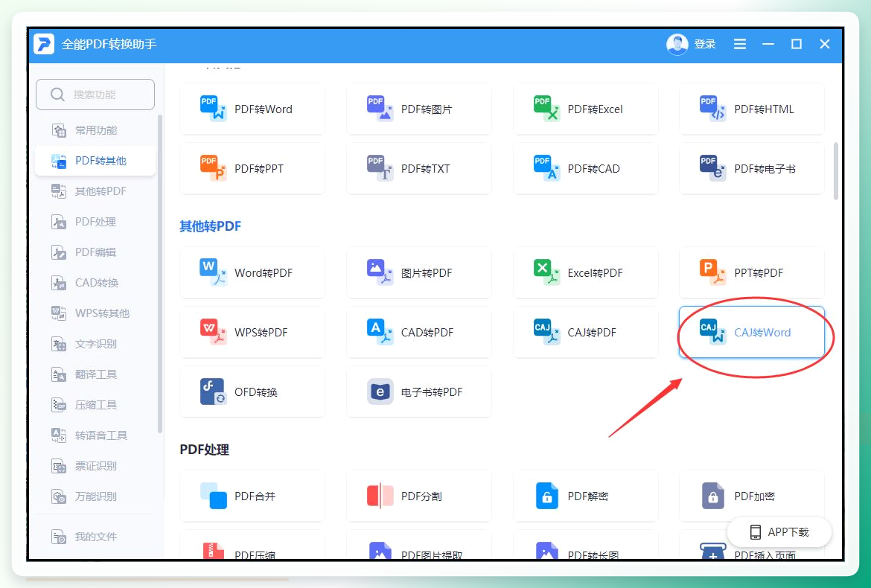This screenshot has height=588, width=871.
Task: Click the PDF处理 section heading
Action: [205, 450]
